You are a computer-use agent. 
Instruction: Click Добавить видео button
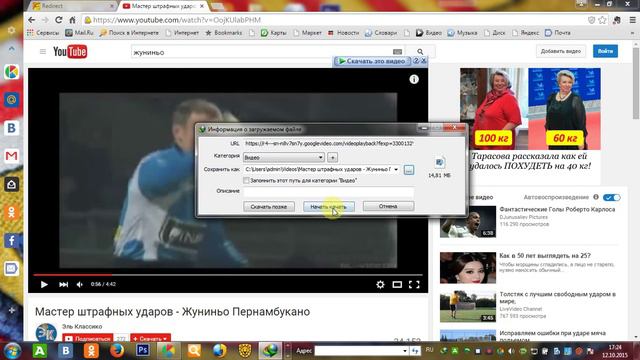pos(560,51)
